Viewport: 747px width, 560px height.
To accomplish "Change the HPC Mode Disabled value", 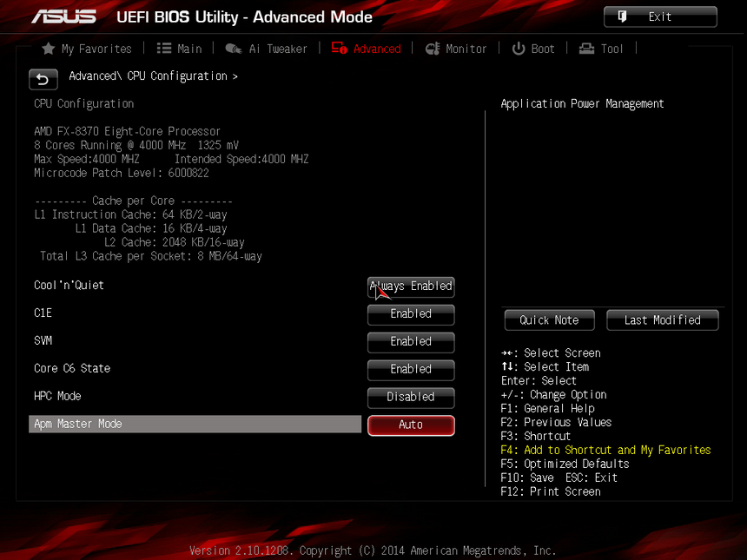I will pos(411,398).
